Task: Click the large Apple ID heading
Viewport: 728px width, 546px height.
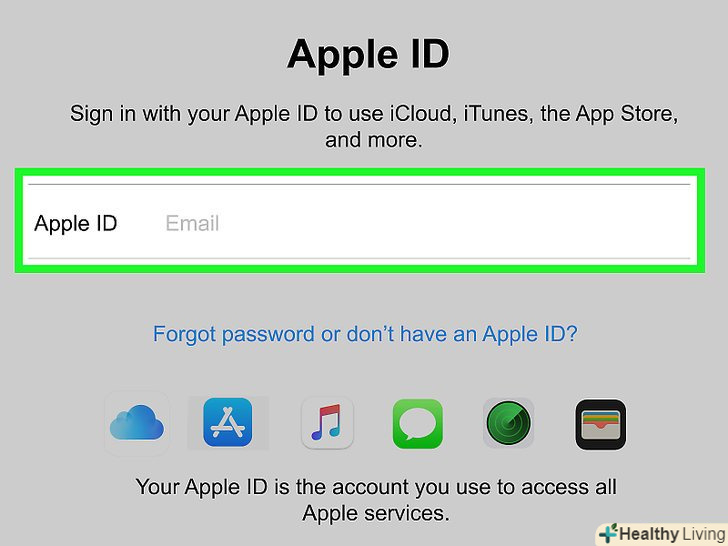Action: tap(368, 54)
